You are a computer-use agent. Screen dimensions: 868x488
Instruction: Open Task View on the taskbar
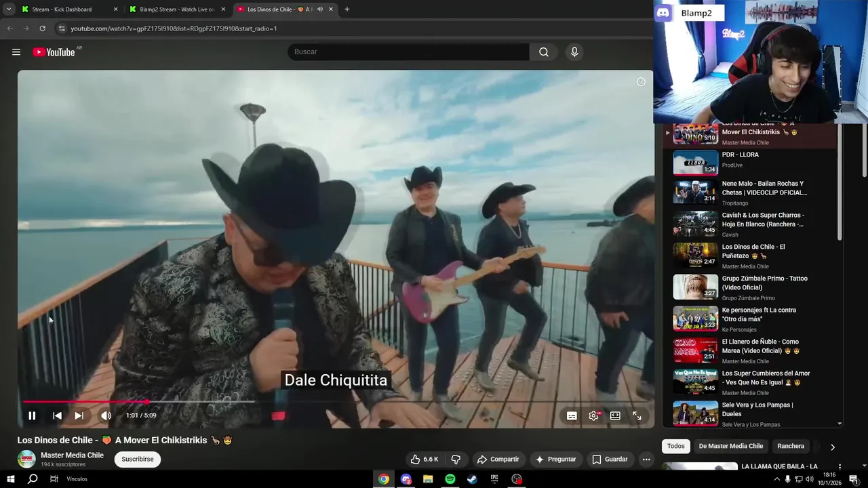(54, 479)
